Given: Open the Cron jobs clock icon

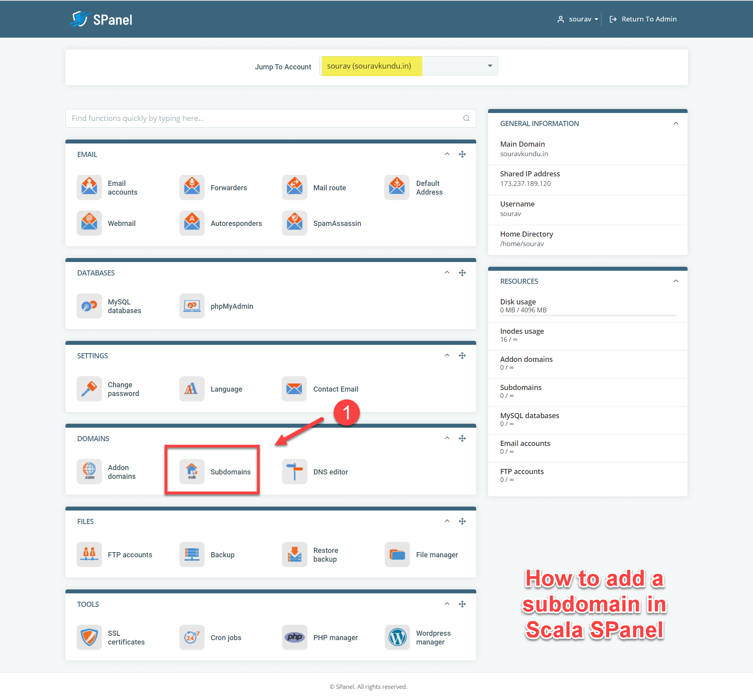Looking at the screenshot, I should click(192, 637).
